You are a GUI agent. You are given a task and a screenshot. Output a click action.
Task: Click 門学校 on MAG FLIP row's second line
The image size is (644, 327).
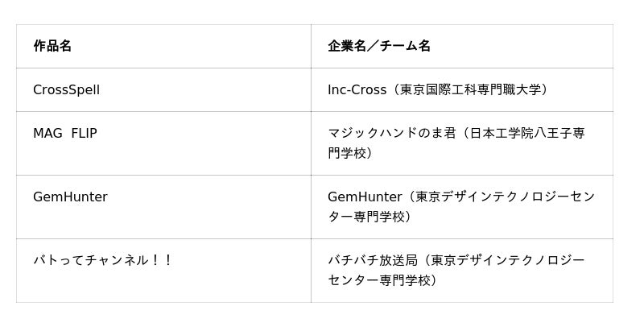[347, 152]
